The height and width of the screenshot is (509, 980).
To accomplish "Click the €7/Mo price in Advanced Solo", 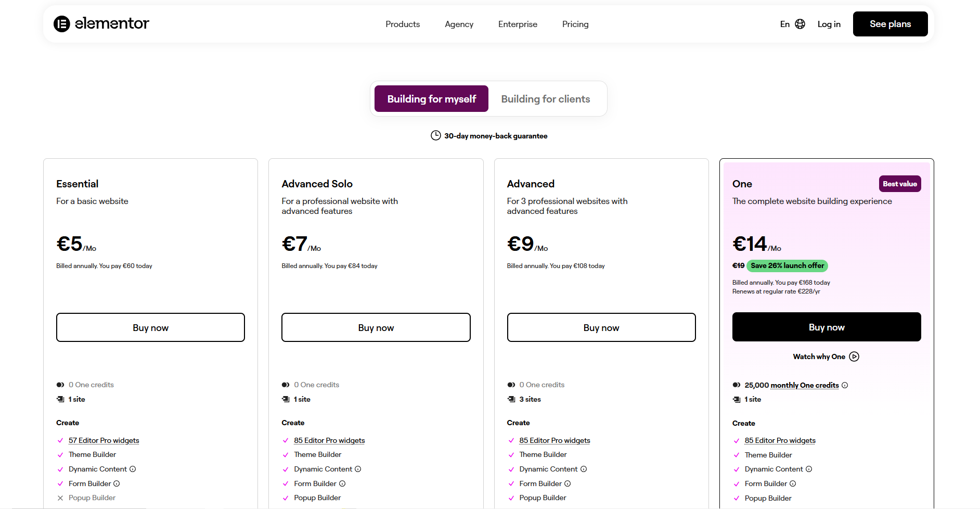I will [x=301, y=244].
